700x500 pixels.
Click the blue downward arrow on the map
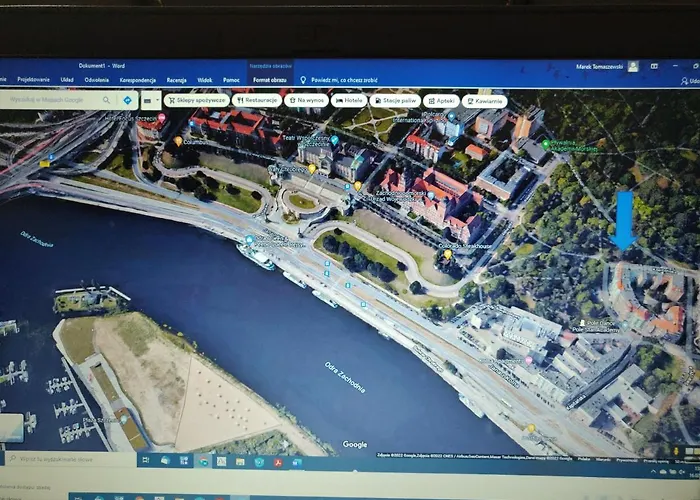[x=624, y=220]
